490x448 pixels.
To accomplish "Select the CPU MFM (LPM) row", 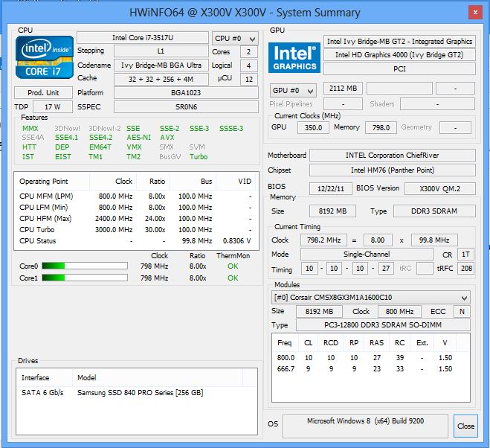I will [136, 196].
